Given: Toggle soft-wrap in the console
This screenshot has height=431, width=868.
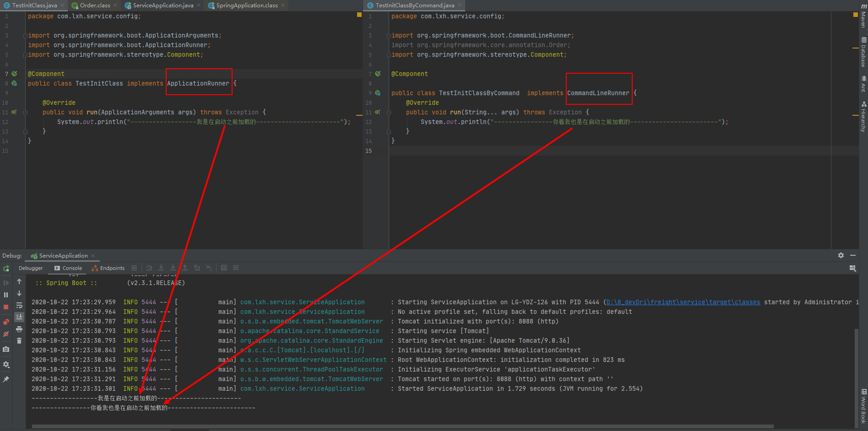Looking at the screenshot, I should 19,305.
